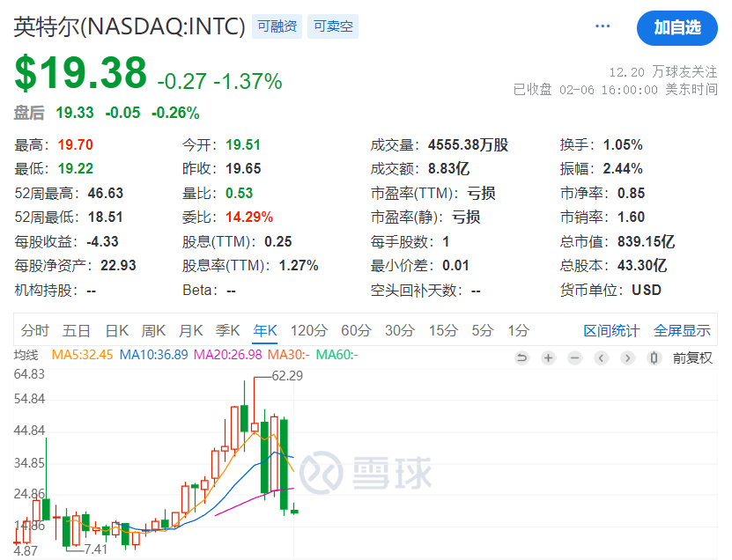The height and width of the screenshot is (560, 732).
Task: Click the 可融资 tag
Action: [x=277, y=26]
